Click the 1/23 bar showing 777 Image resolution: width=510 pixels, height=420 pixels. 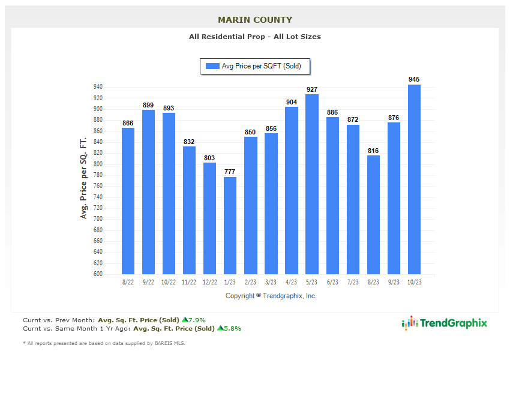point(230,226)
